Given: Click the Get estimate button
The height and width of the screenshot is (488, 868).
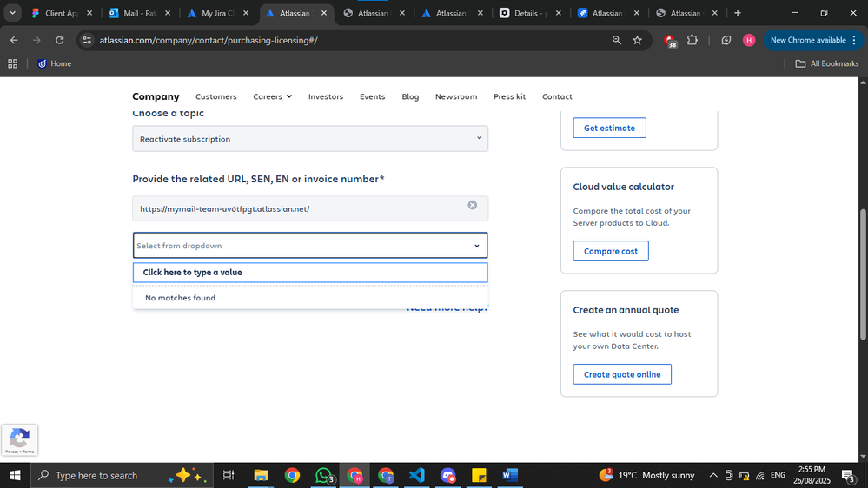Looking at the screenshot, I should pos(609,128).
